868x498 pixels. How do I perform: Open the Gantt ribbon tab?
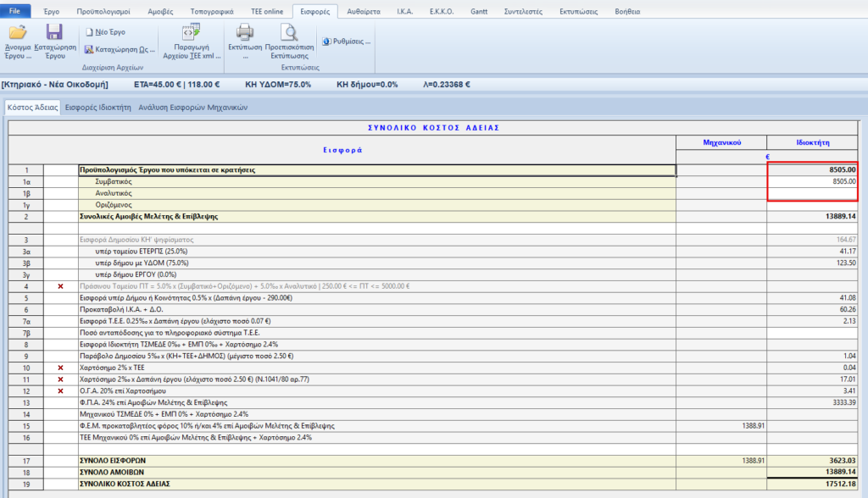478,12
